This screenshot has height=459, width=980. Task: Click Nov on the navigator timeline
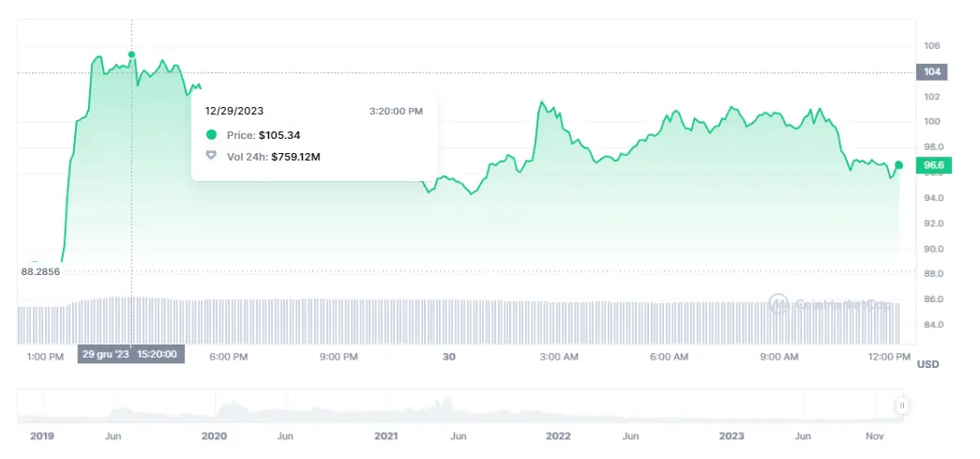coord(876,436)
